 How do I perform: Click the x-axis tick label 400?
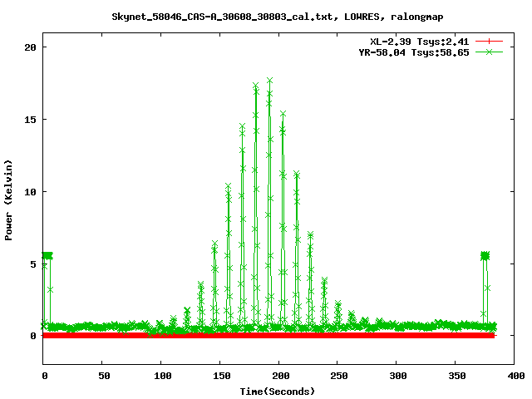[x=516, y=376]
